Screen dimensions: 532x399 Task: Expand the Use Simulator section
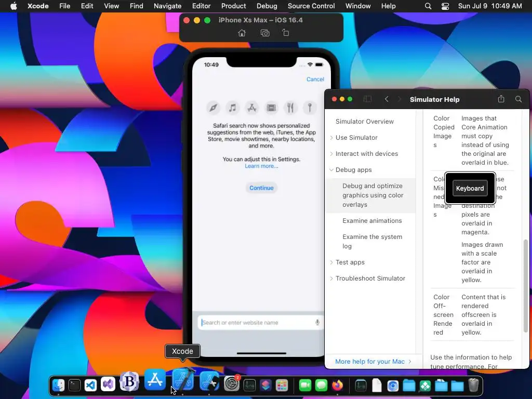coord(331,137)
